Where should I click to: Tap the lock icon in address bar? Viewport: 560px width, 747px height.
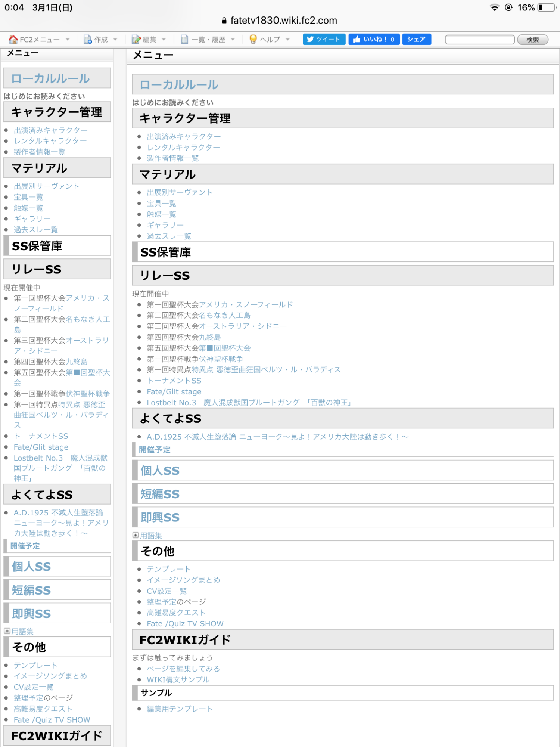pyautogui.click(x=224, y=21)
